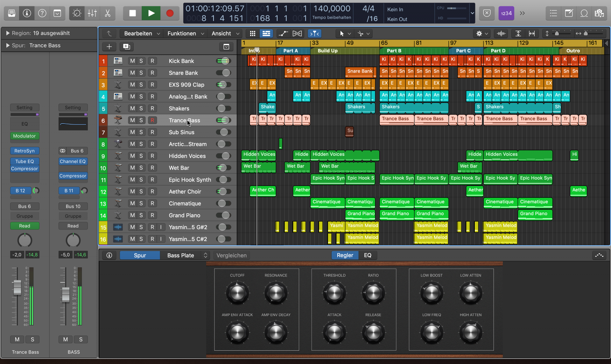This screenshot has width=611, height=364.
Task: Switch to grid view icon
Action: [x=253, y=33]
